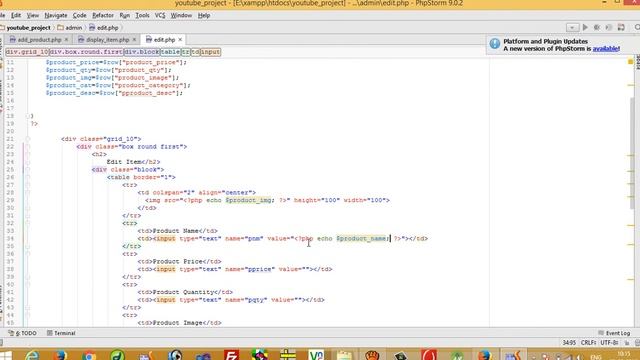Select div.block structure breadcrumb
This screenshot has width=640, height=360.
point(142,52)
